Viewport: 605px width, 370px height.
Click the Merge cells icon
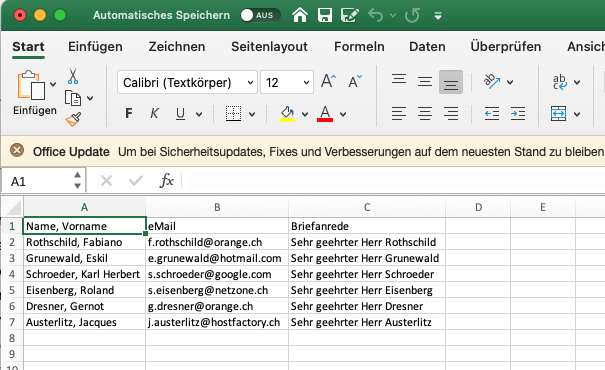[x=558, y=114]
